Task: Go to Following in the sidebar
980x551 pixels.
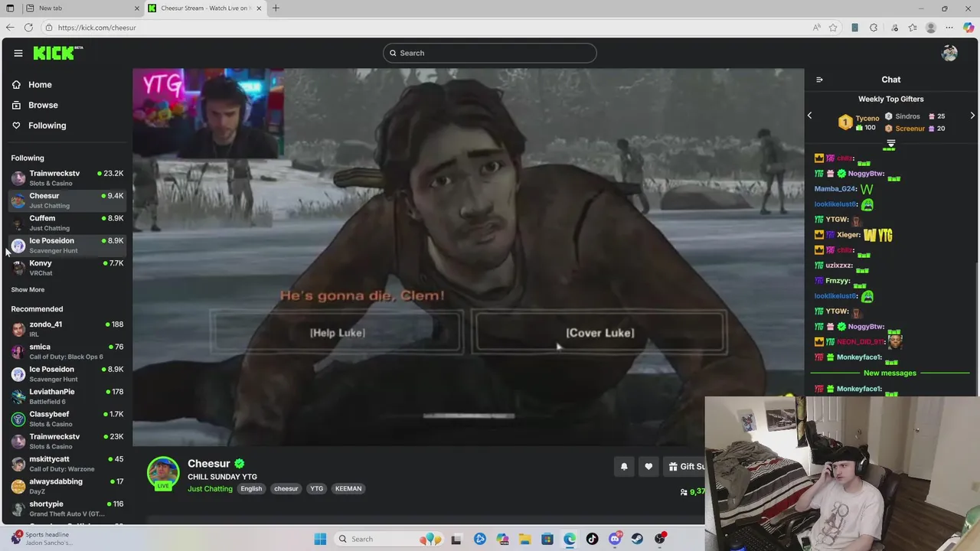Action: (x=47, y=126)
